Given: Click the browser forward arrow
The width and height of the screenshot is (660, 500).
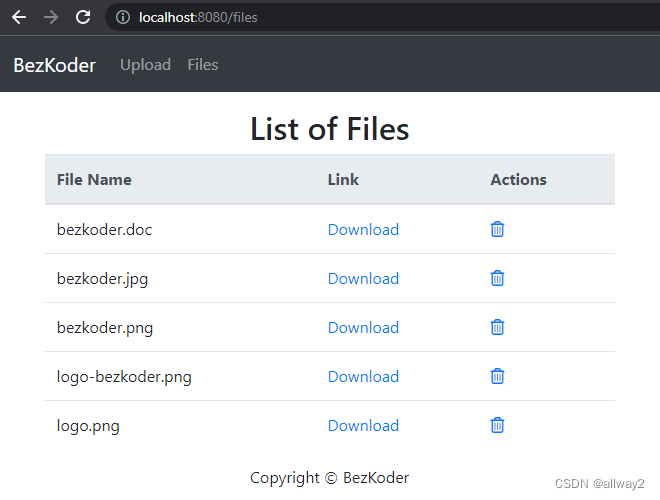Looking at the screenshot, I should [x=51, y=17].
